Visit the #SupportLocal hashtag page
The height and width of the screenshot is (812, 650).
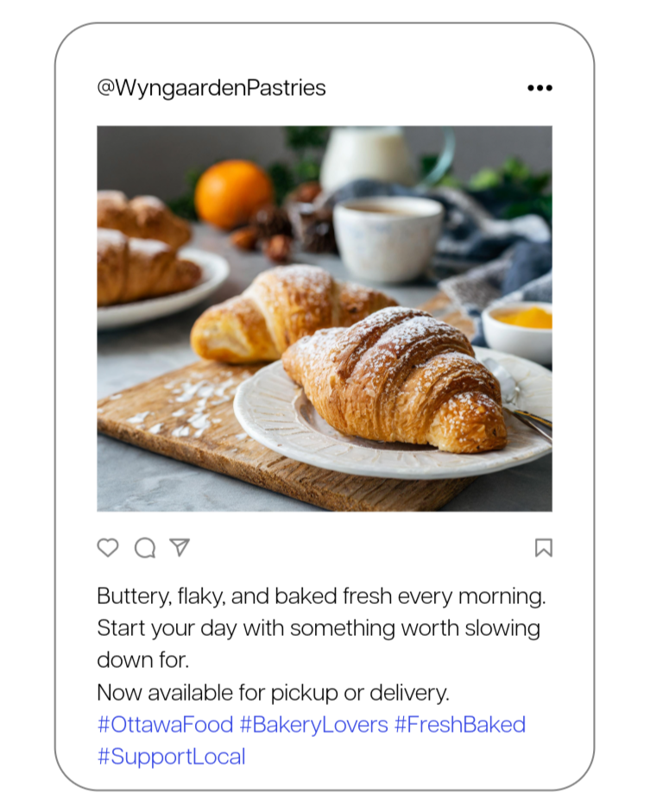(x=171, y=757)
